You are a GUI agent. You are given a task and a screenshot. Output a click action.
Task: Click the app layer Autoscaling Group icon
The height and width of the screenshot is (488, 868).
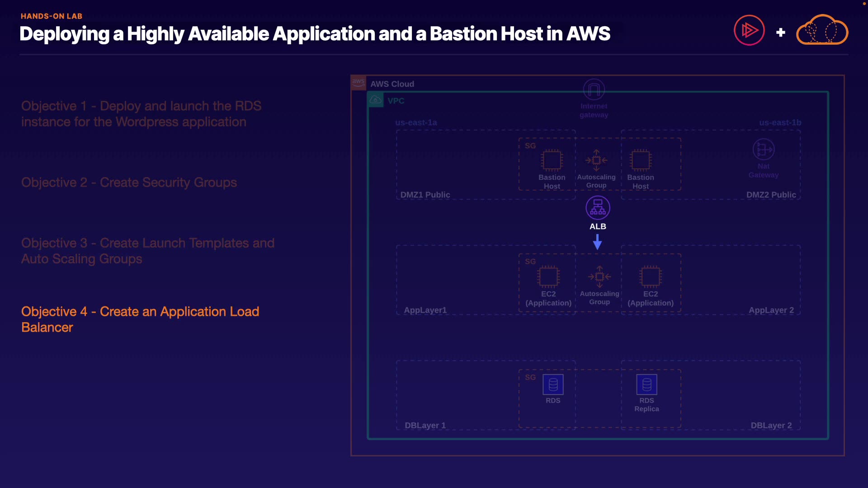[x=599, y=277]
